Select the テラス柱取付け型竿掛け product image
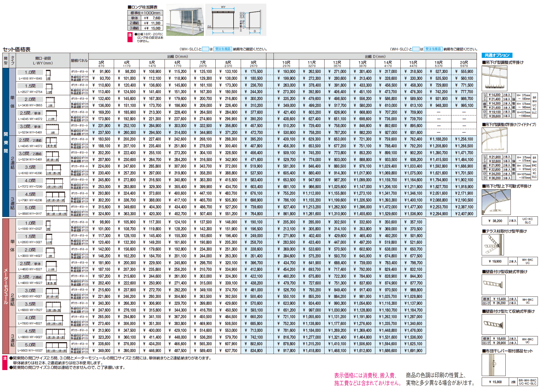Viewport: 545px width, 392px height. coord(493,245)
